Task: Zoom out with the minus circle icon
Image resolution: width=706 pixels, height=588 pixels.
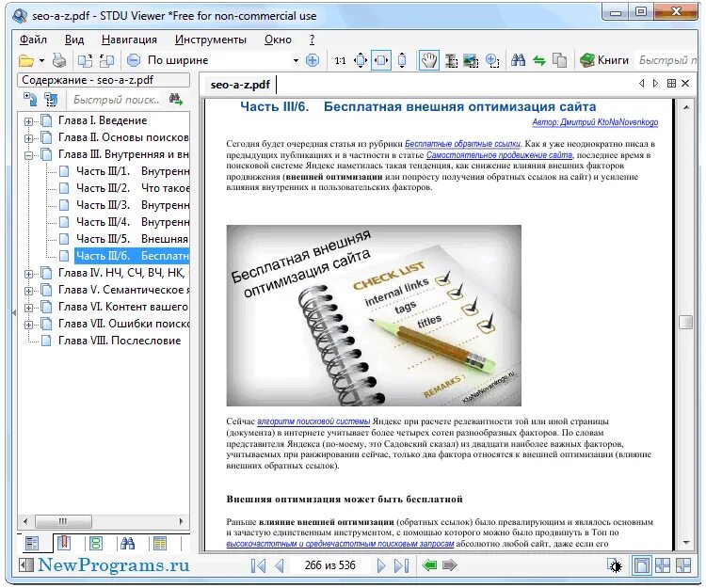Action: click(x=134, y=60)
